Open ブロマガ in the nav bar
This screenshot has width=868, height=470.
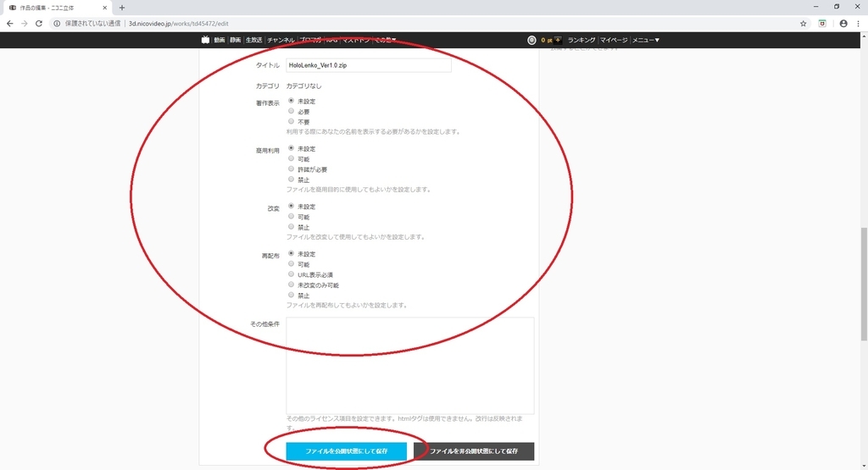(x=310, y=40)
